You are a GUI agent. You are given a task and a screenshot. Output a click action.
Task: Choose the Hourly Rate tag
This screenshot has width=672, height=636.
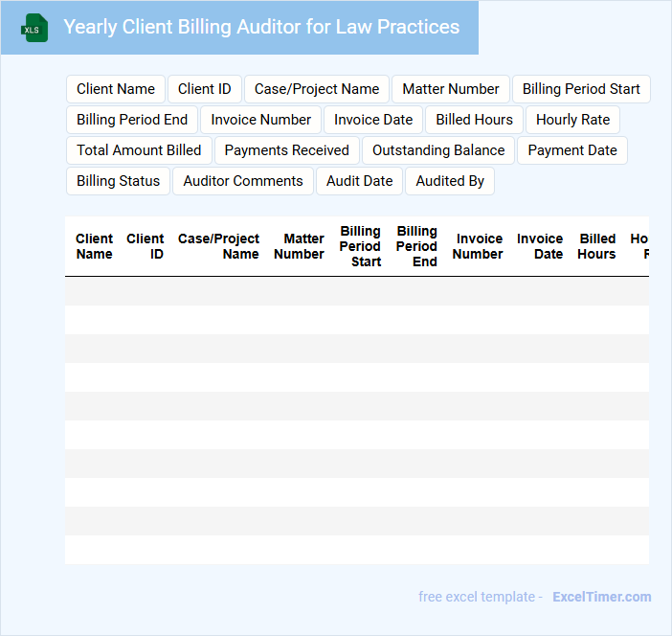572,120
